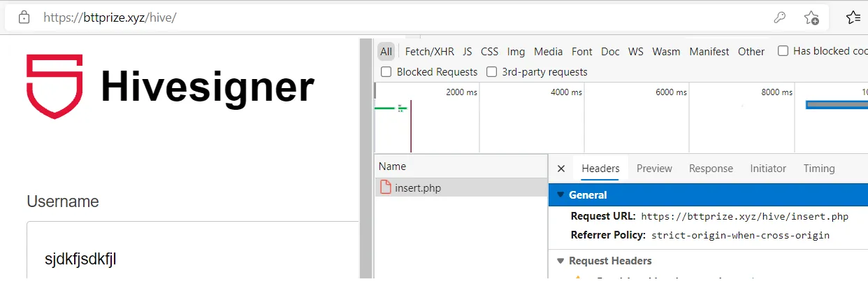Filter requests by Font
This screenshot has width=868, height=284.
pos(582,51)
